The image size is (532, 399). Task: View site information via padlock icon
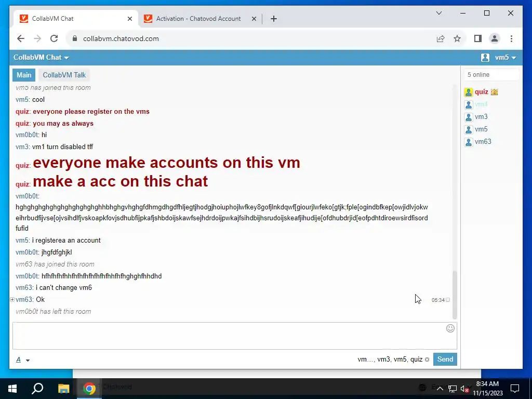click(75, 38)
